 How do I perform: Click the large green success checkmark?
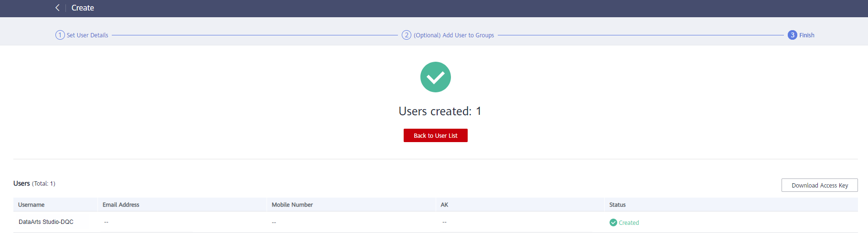[x=436, y=77]
